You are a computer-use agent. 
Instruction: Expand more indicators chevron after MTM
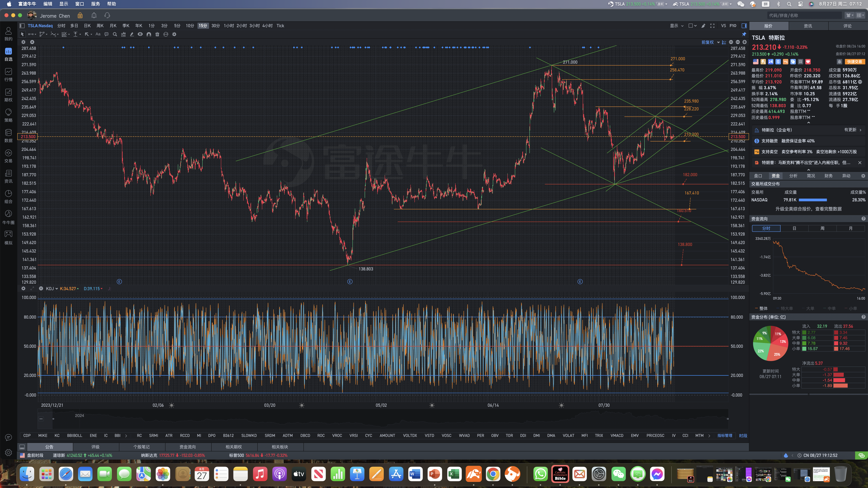click(x=709, y=436)
